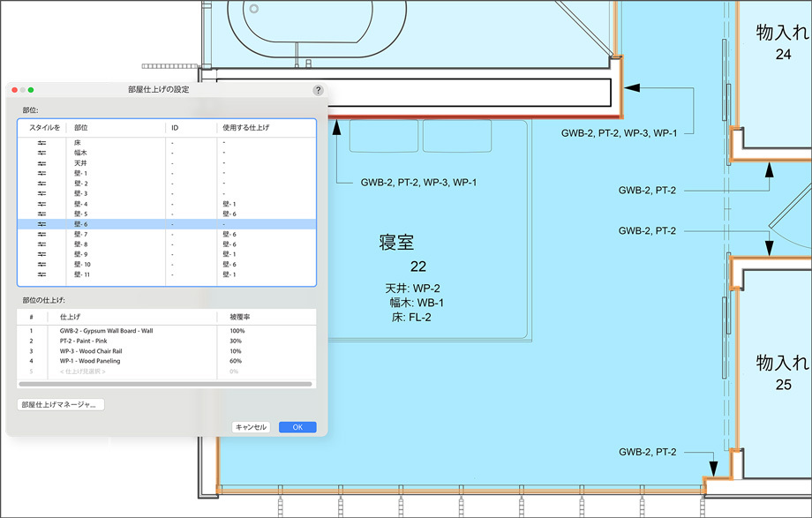Click the style icon for 壁-6

tap(41, 223)
